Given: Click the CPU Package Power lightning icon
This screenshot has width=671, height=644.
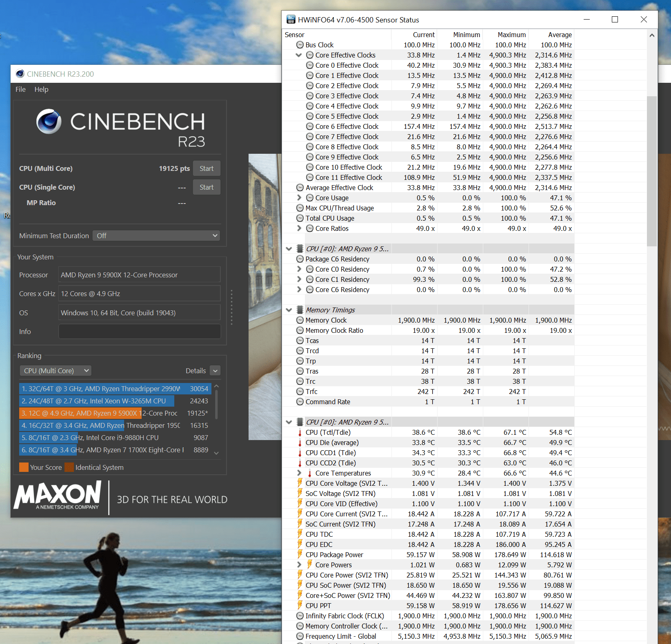Looking at the screenshot, I should pyautogui.click(x=300, y=554).
